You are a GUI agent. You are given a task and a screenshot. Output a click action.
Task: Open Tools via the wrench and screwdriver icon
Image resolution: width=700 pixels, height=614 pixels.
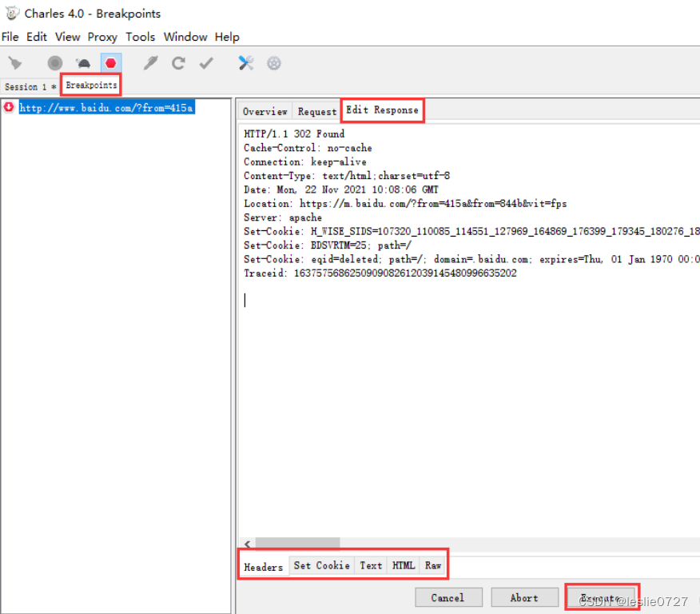coord(246,62)
